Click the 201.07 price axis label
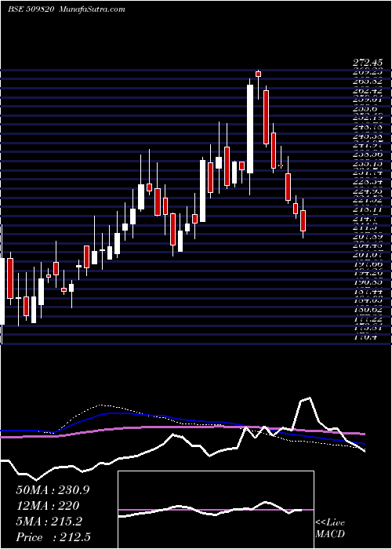The width and height of the screenshot is (392, 549). 367,255
